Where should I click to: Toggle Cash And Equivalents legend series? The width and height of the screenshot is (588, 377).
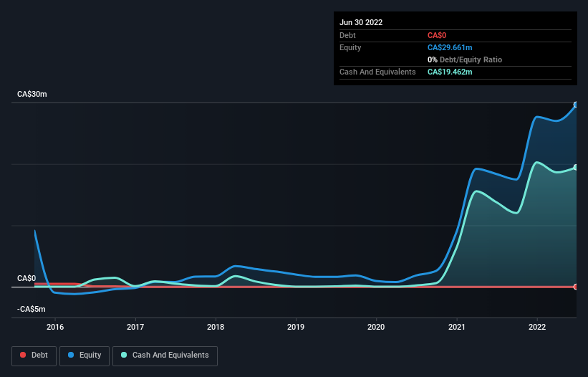pyautogui.click(x=165, y=355)
